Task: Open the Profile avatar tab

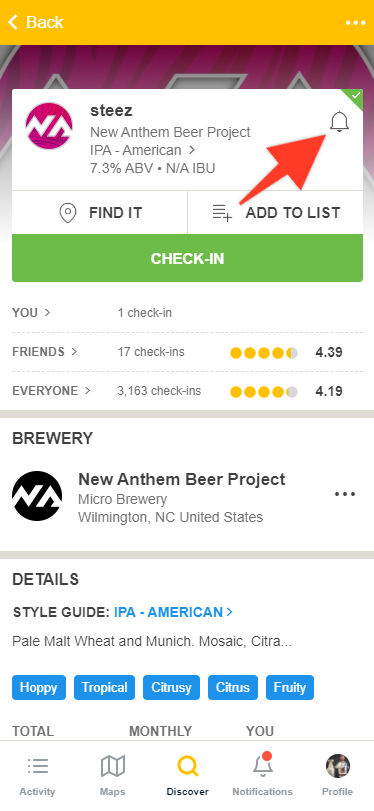Action: [338, 776]
